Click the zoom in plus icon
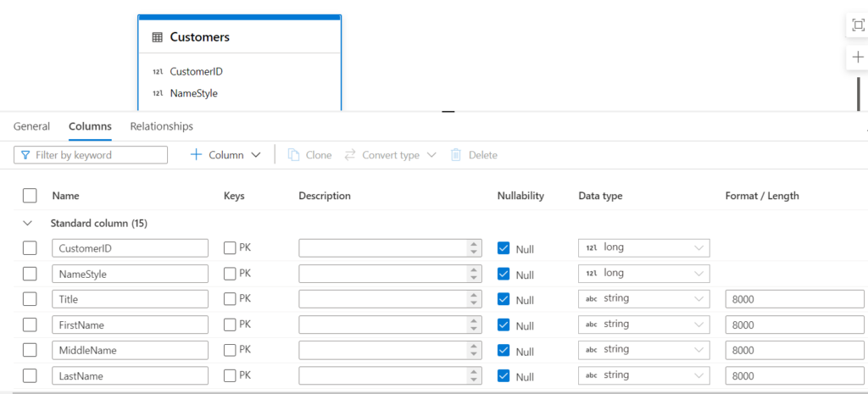 (x=858, y=57)
